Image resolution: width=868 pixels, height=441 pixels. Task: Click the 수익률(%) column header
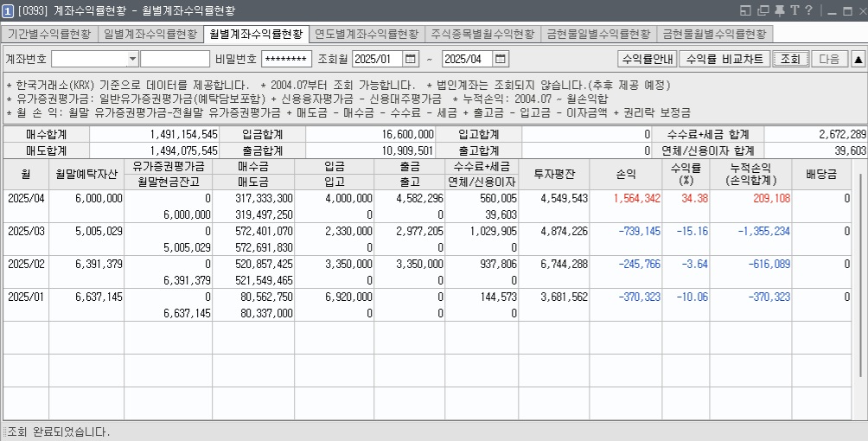686,174
